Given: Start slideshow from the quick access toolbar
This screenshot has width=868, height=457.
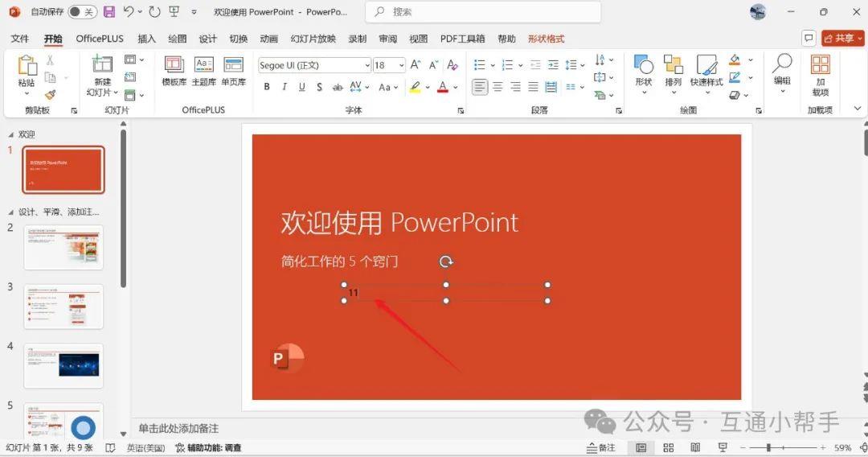Looking at the screenshot, I should [174, 11].
